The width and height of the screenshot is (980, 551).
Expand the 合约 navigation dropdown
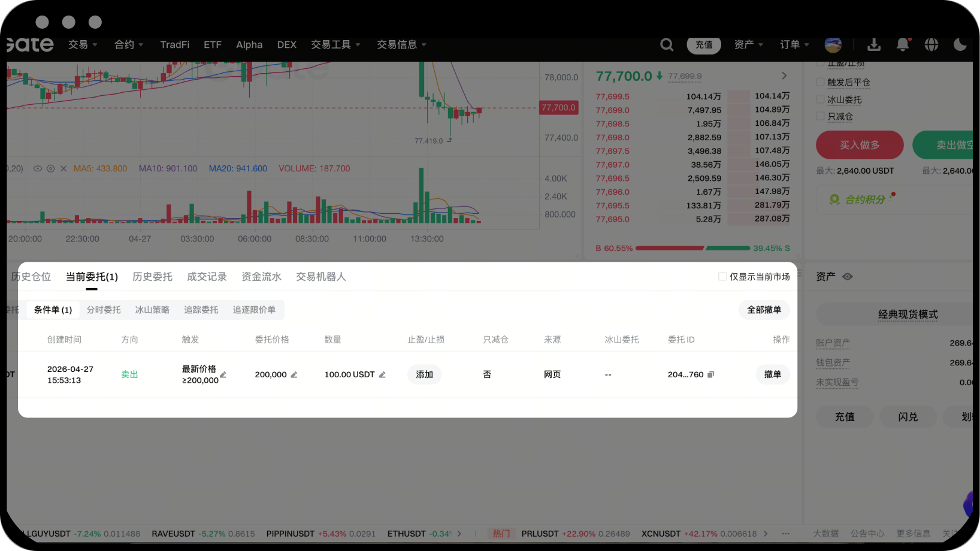point(129,45)
